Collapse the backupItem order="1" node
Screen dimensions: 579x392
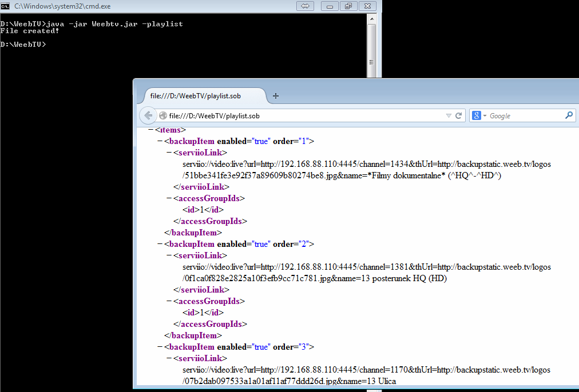[160, 141]
